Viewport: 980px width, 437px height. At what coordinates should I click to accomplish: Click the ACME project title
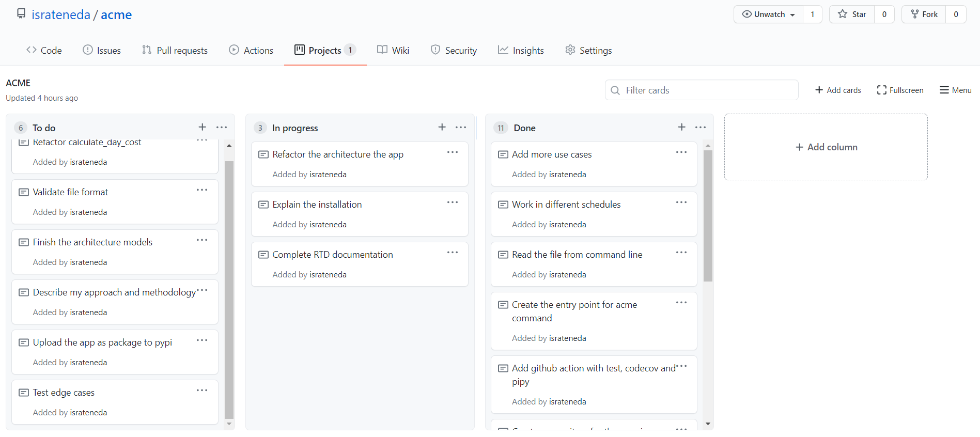(18, 83)
